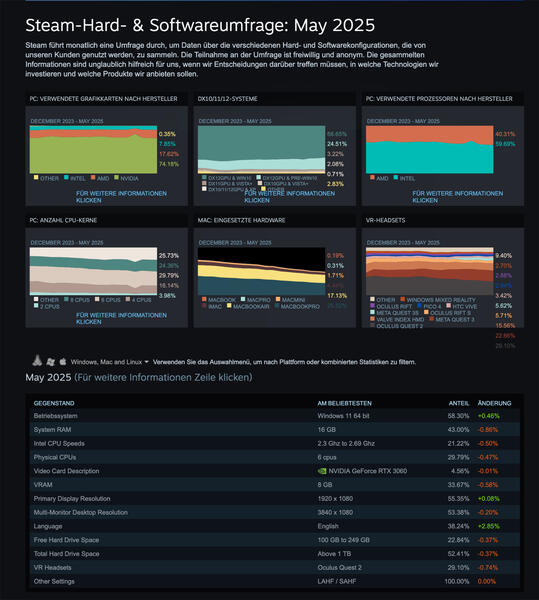Select the VRAM row
Image resolution: width=539 pixels, height=600 pixels.
tap(275, 485)
